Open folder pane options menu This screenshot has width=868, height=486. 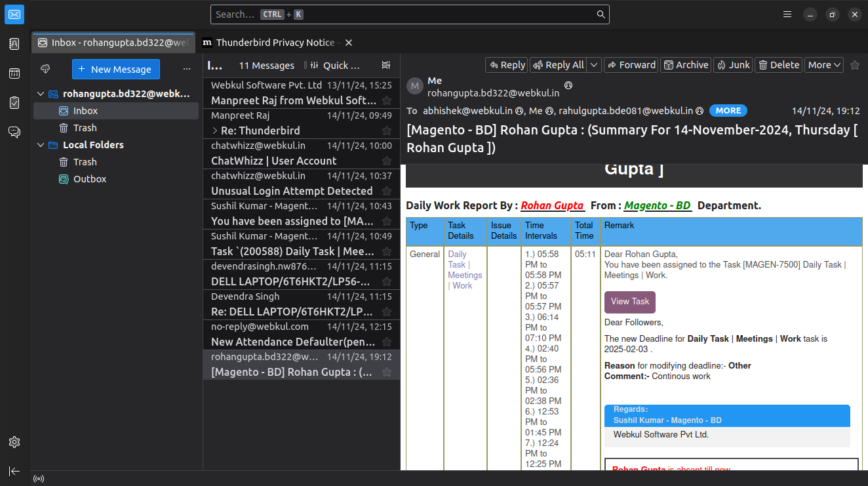187,69
